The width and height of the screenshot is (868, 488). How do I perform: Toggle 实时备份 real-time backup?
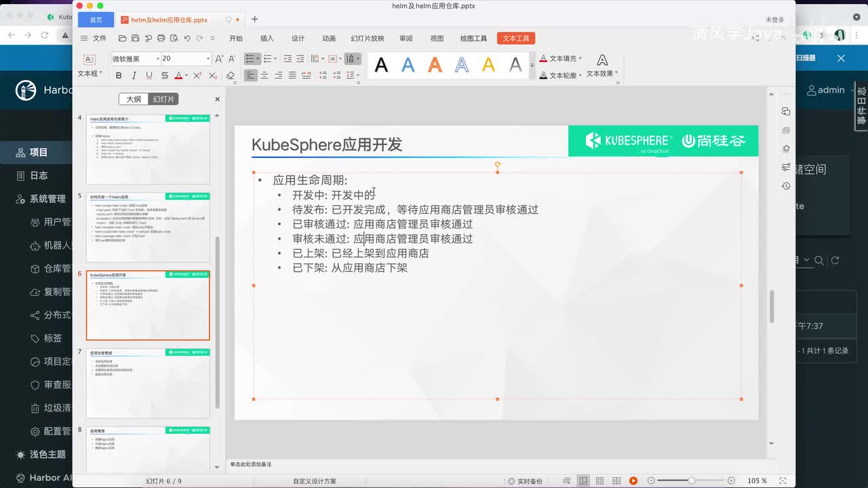[525, 481]
